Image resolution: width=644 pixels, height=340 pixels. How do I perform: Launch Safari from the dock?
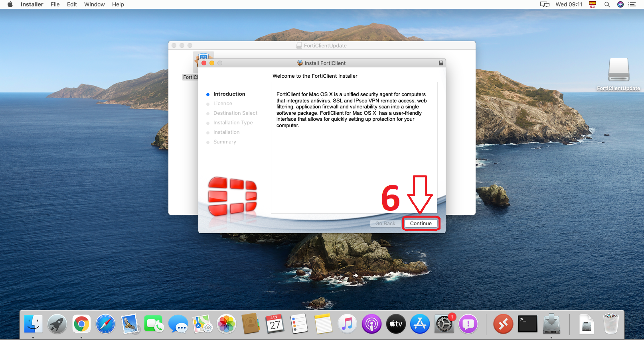(105, 324)
